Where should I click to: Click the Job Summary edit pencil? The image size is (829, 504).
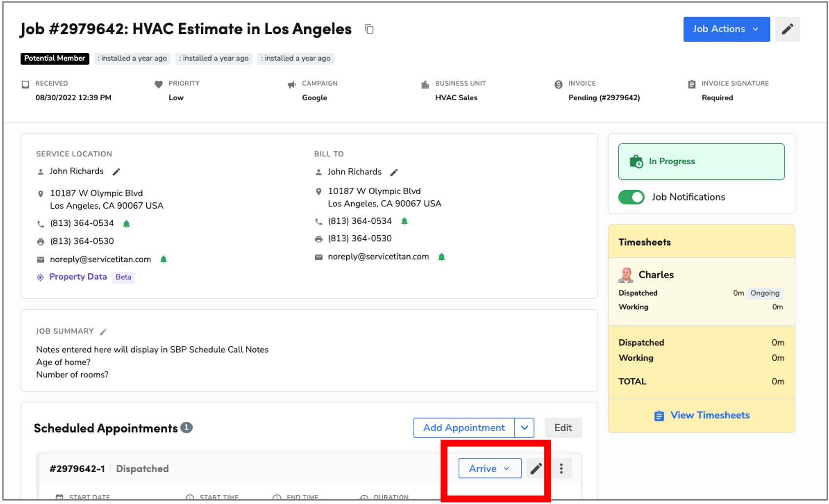click(103, 332)
